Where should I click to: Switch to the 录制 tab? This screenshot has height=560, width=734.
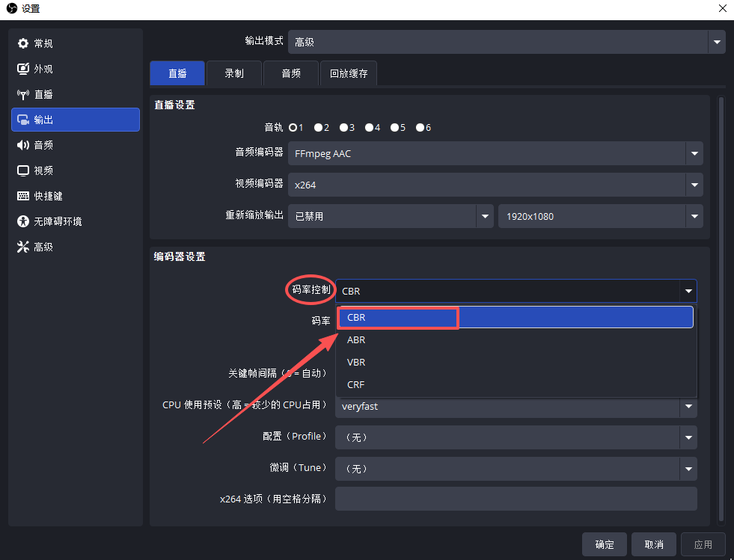pyautogui.click(x=234, y=73)
